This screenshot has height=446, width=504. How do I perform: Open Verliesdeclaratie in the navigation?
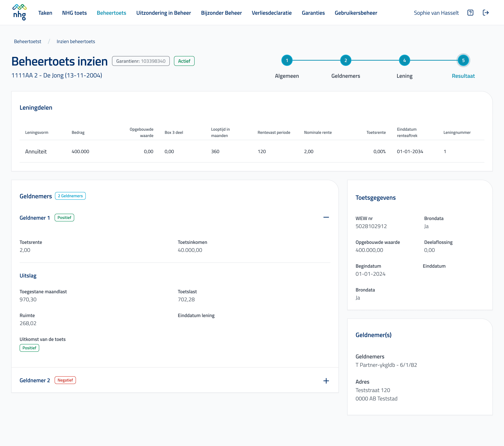(x=271, y=13)
